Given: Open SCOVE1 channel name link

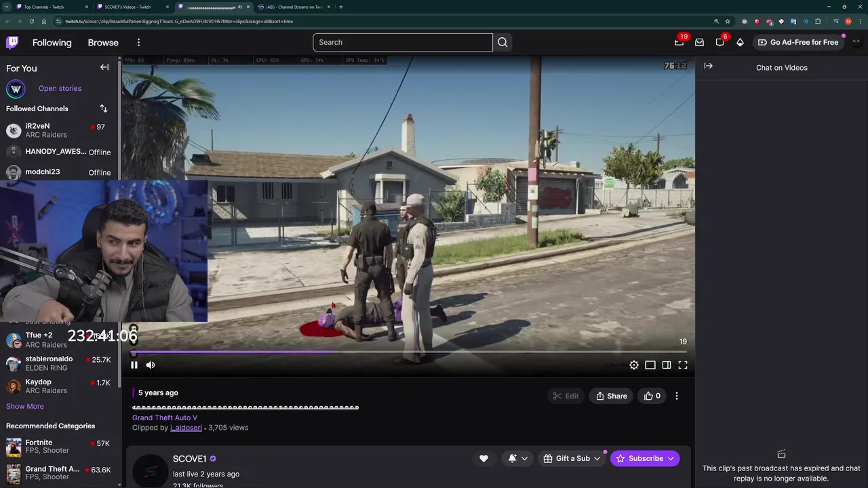Looking at the screenshot, I should point(189,459).
